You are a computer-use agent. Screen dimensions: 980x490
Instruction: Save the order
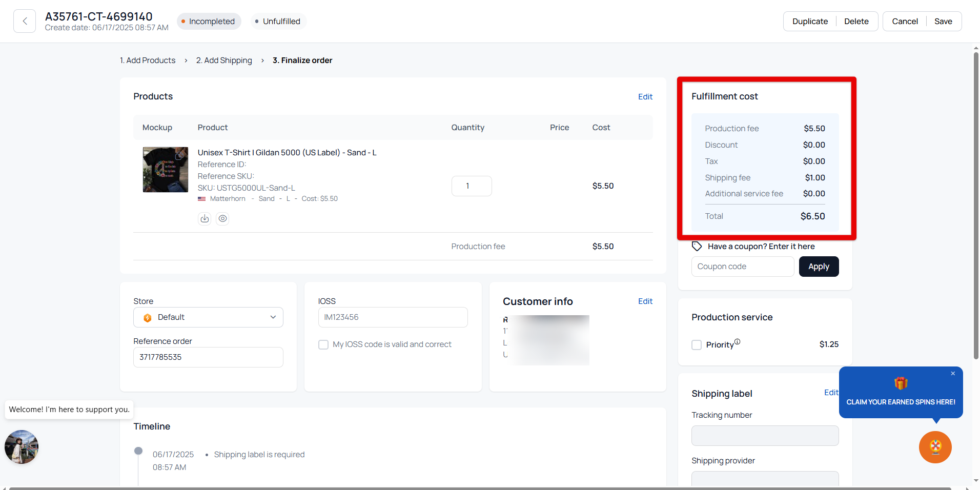[943, 22]
